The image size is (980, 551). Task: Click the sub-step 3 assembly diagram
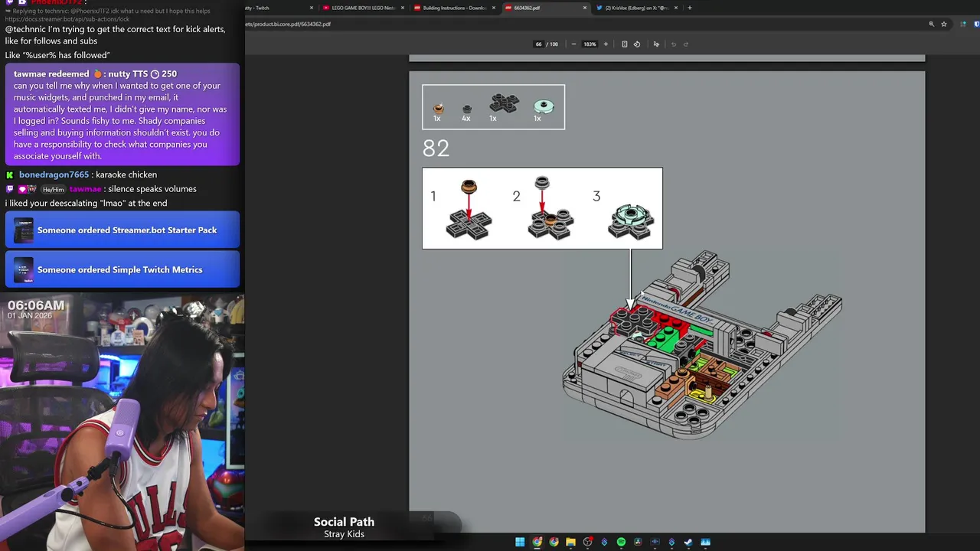tap(632, 221)
